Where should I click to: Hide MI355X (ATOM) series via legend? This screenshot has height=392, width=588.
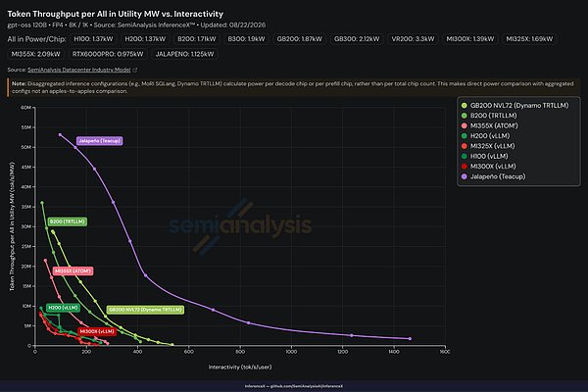pyautogui.click(x=489, y=125)
